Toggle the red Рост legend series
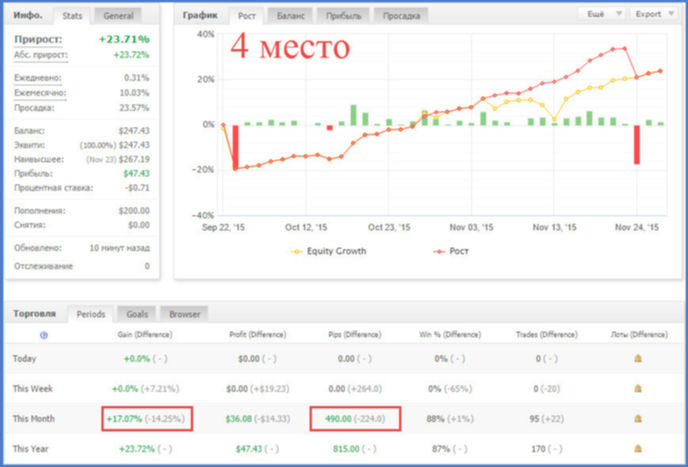This screenshot has width=688, height=467. coord(451,251)
